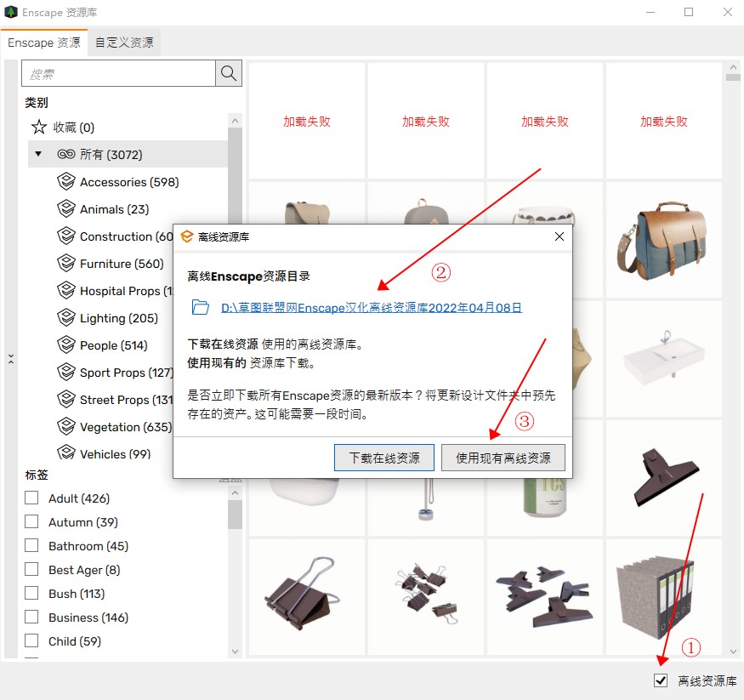Click the Vegetation category icon
The height and width of the screenshot is (700, 744).
(x=66, y=427)
